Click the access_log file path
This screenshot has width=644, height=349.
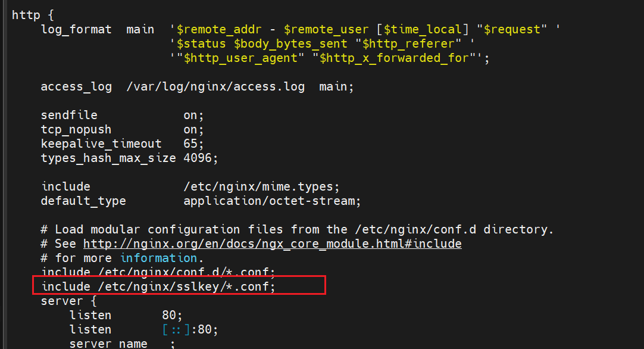[215, 86]
